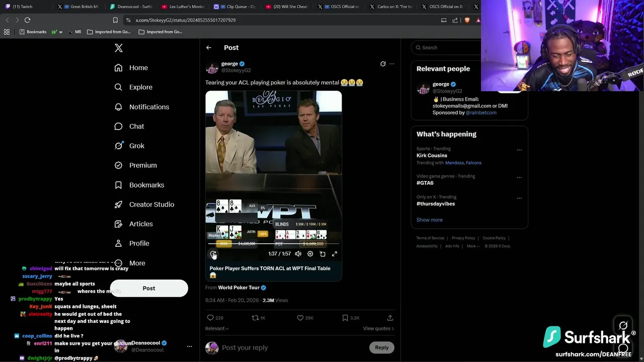
Task: Open more options for #GTA6 trend
Action: tap(519, 177)
